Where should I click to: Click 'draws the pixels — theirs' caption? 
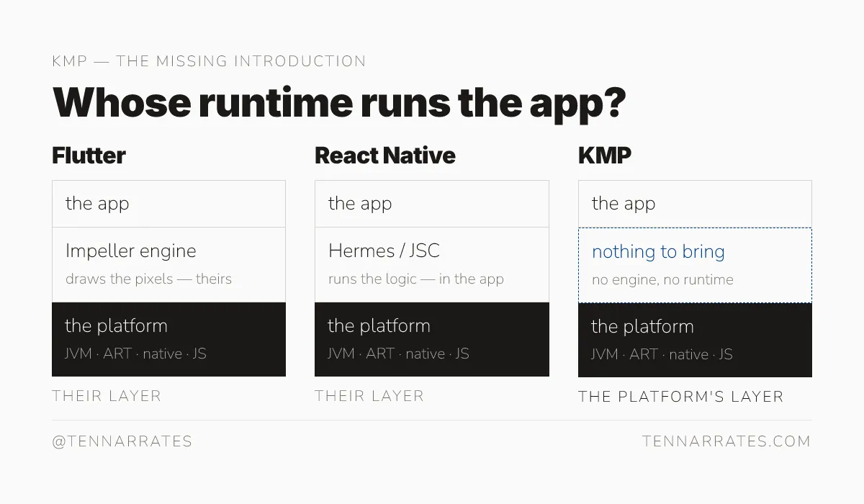tap(148, 279)
